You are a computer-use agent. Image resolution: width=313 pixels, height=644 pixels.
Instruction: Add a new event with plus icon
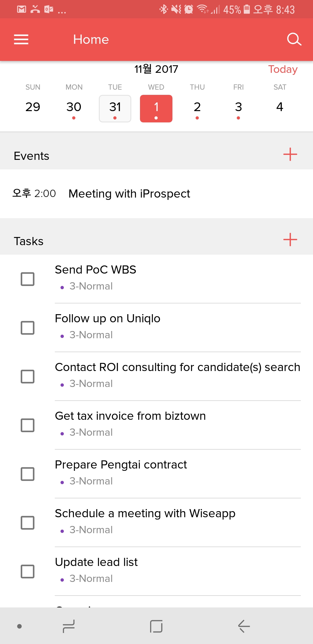(290, 154)
